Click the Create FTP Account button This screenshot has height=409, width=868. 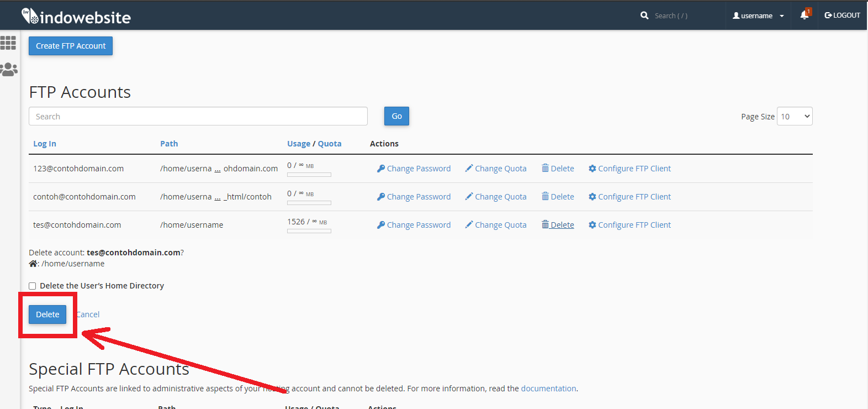point(71,46)
